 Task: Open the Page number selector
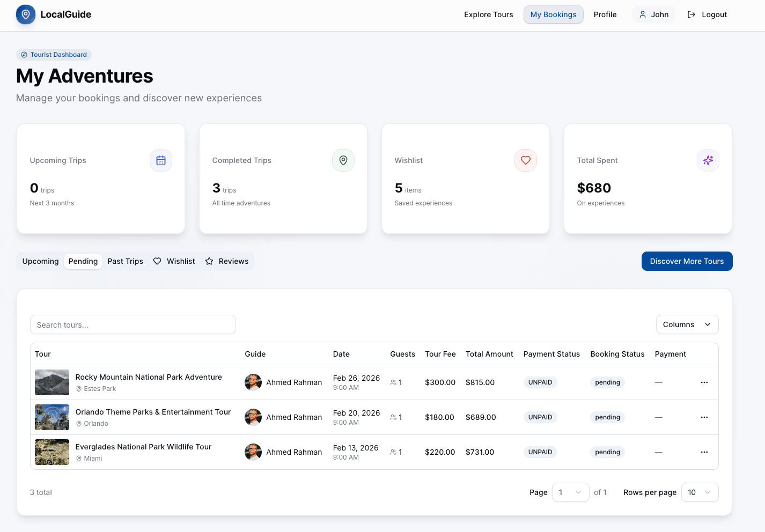tap(570, 492)
